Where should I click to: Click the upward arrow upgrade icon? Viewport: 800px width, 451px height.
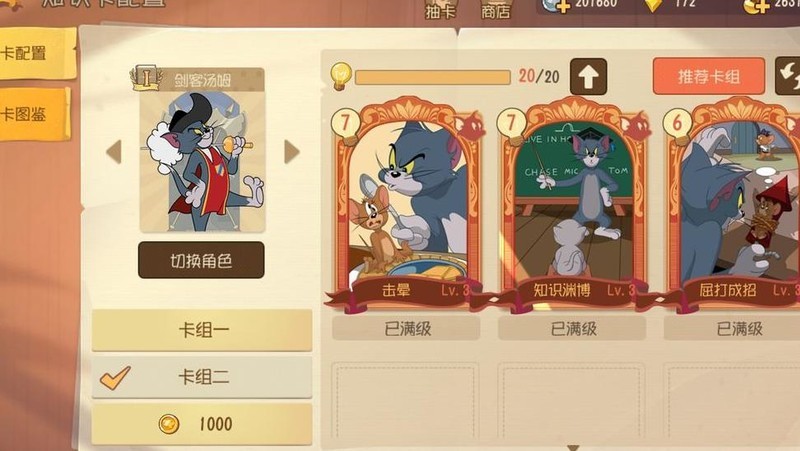588,77
